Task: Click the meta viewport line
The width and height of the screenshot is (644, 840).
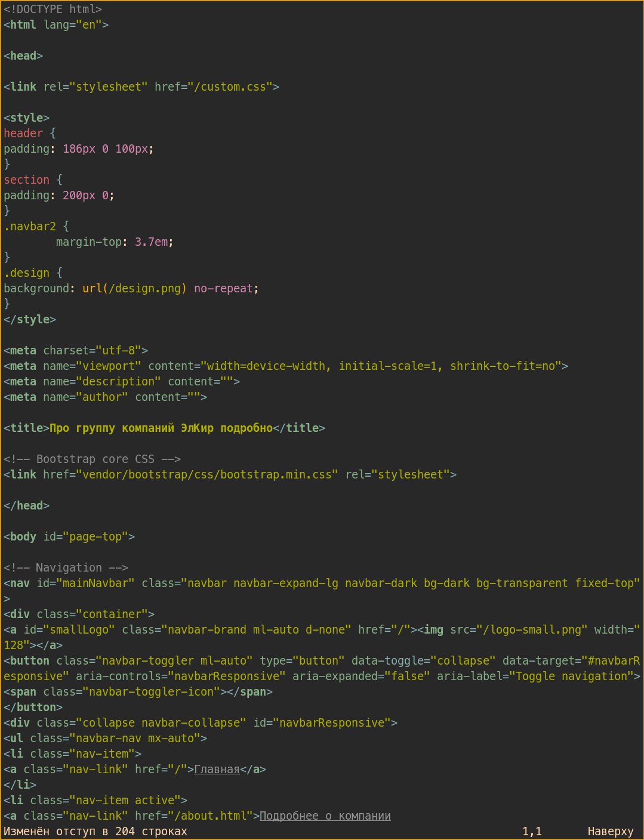Action: point(286,366)
